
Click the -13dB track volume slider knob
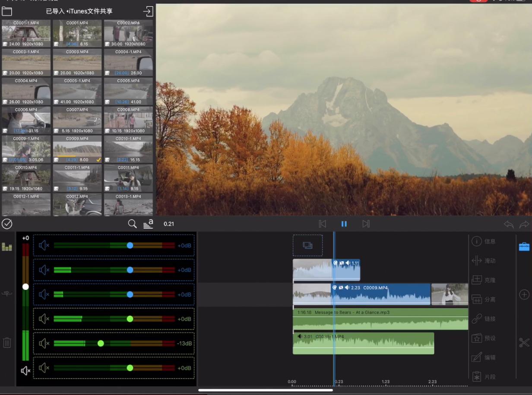(x=101, y=344)
